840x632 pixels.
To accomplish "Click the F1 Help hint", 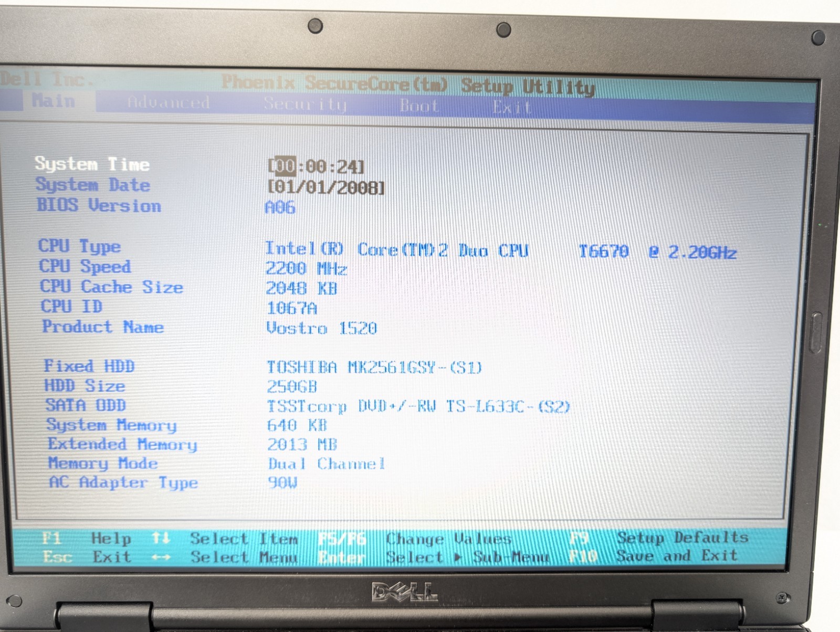I will tap(87, 538).
